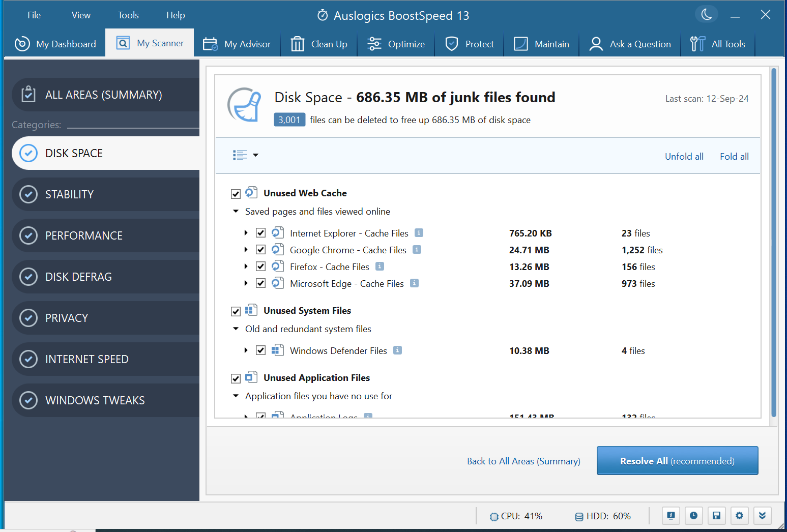Uncheck the Unused Application Files checkbox
The height and width of the screenshot is (532, 787).
[236, 378]
